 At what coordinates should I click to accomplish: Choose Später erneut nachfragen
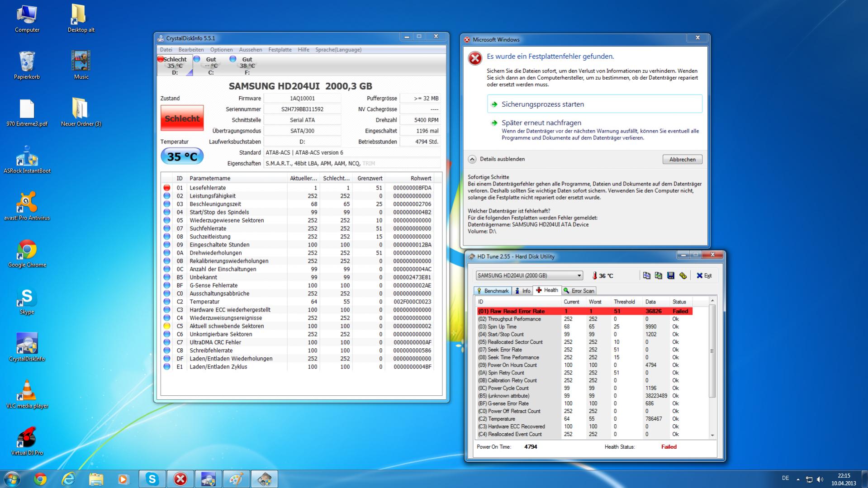point(595,130)
